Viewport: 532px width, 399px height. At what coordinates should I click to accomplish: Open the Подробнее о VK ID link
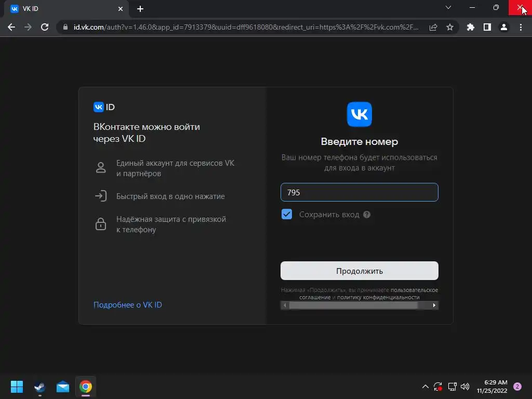(128, 304)
